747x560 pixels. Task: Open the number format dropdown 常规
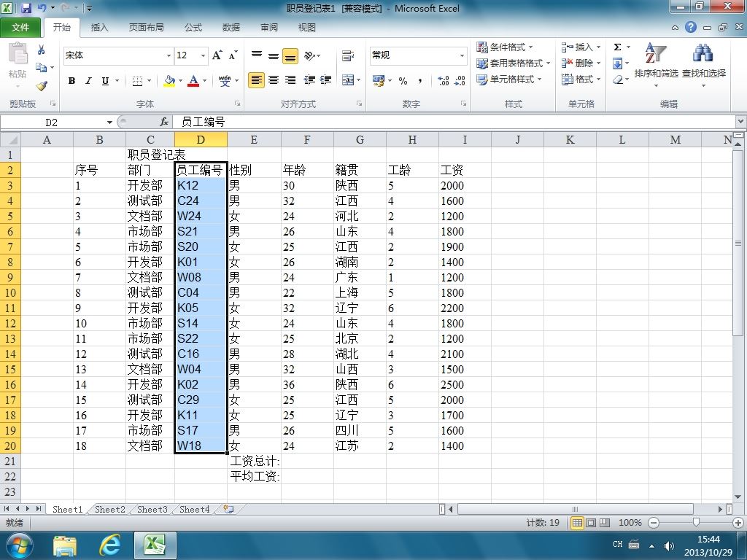462,55
